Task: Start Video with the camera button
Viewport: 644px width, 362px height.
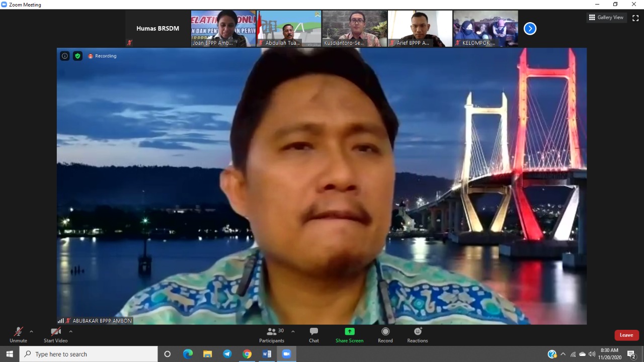Action: [56, 334]
